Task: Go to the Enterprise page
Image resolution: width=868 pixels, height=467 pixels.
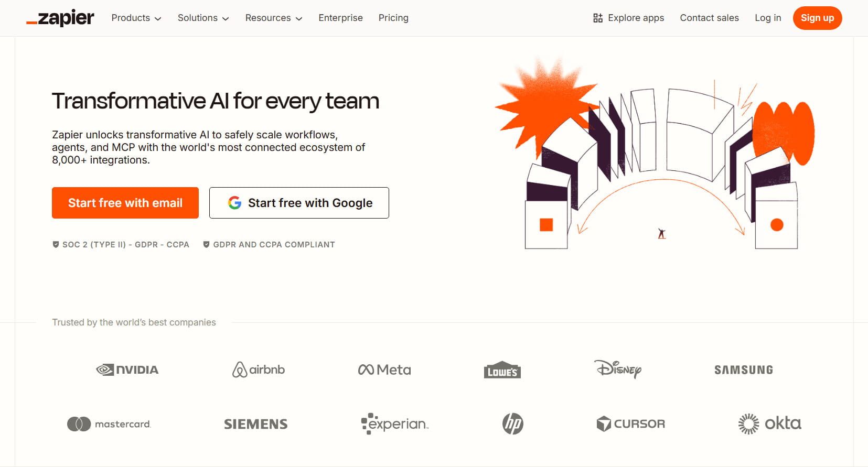Action: tap(340, 18)
